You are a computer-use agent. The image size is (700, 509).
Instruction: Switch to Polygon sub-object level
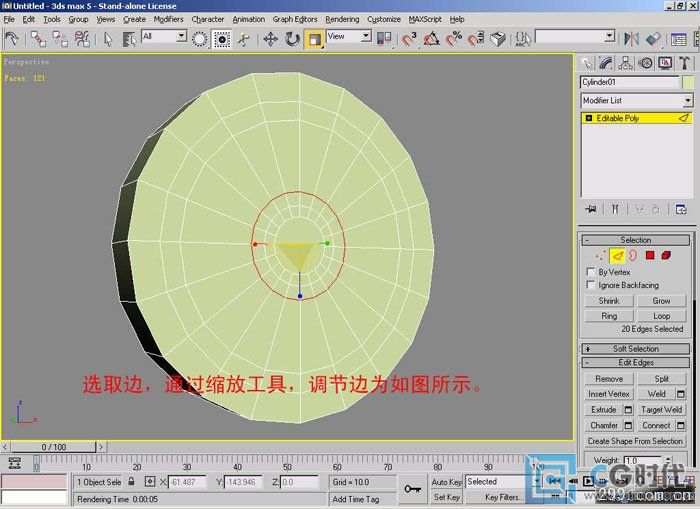(650, 255)
